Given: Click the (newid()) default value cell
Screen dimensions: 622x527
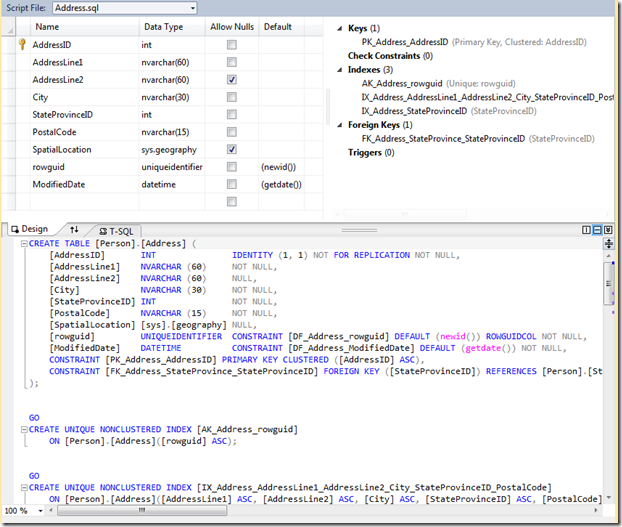Looking at the screenshot, I should tap(281, 167).
